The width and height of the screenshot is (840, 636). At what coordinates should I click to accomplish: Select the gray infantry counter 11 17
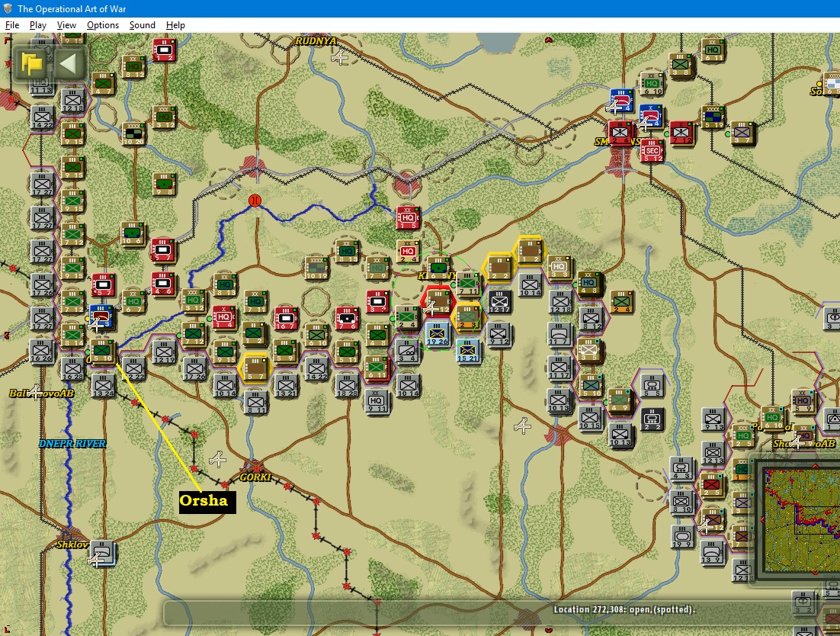click(x=559, y=367)
